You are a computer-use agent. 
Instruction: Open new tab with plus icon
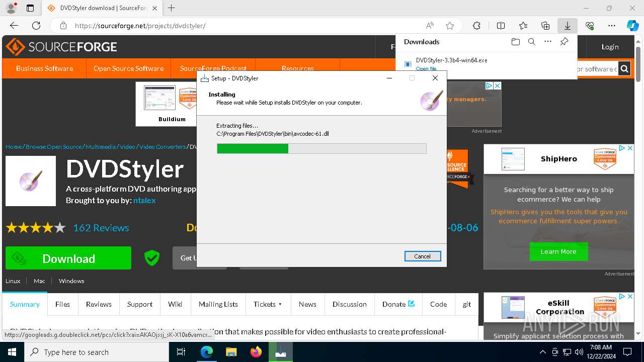point(172,8)
